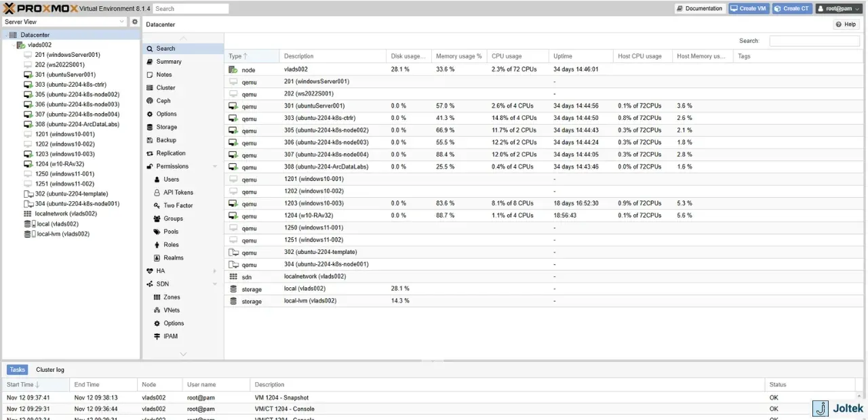Select the Backup floppy icon

(x=150, y=140)
